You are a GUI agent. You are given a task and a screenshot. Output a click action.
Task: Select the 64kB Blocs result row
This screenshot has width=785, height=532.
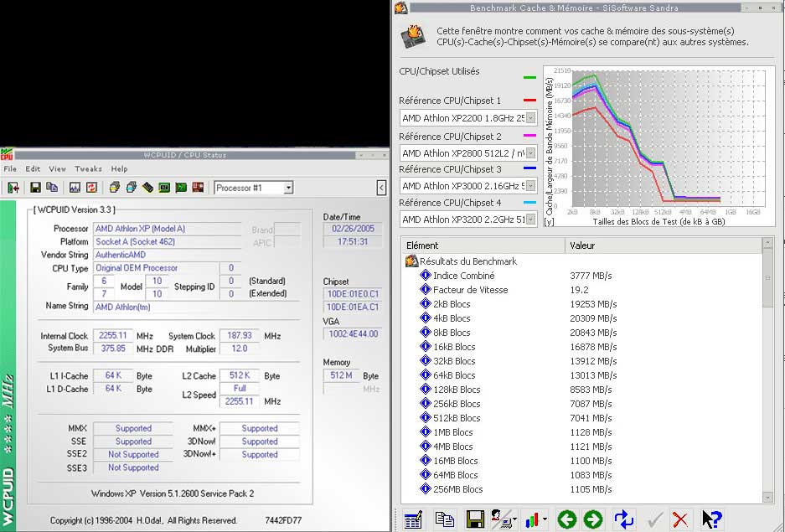583,374
